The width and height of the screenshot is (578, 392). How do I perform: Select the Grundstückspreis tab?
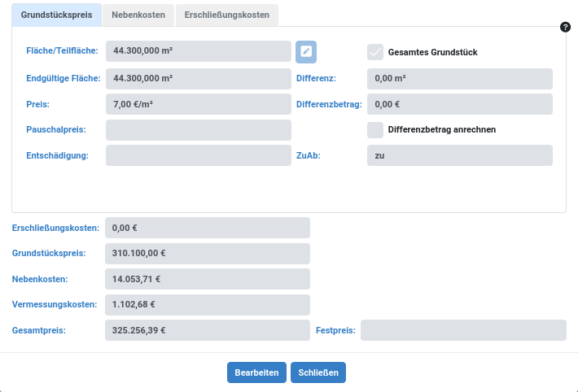pos(56,15)
